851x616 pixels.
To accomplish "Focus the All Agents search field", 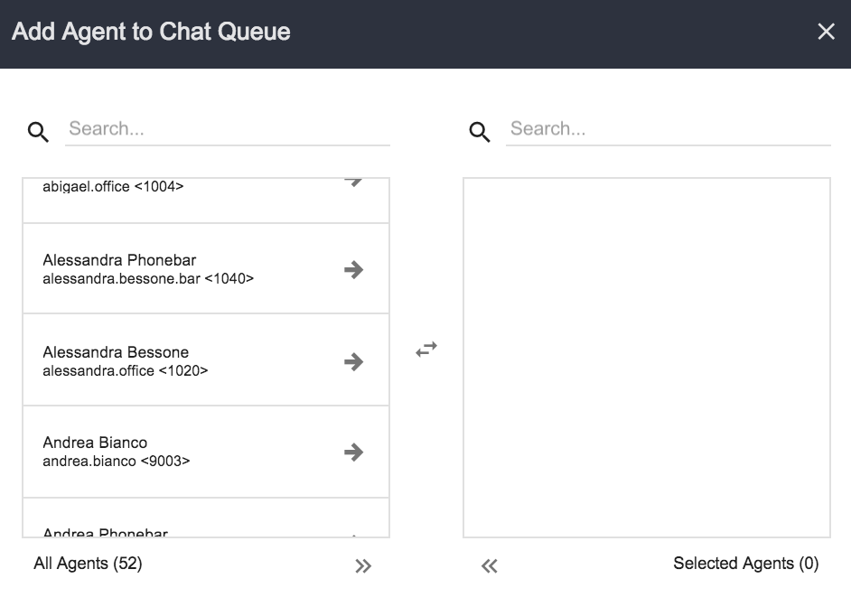I will [228, 129].
